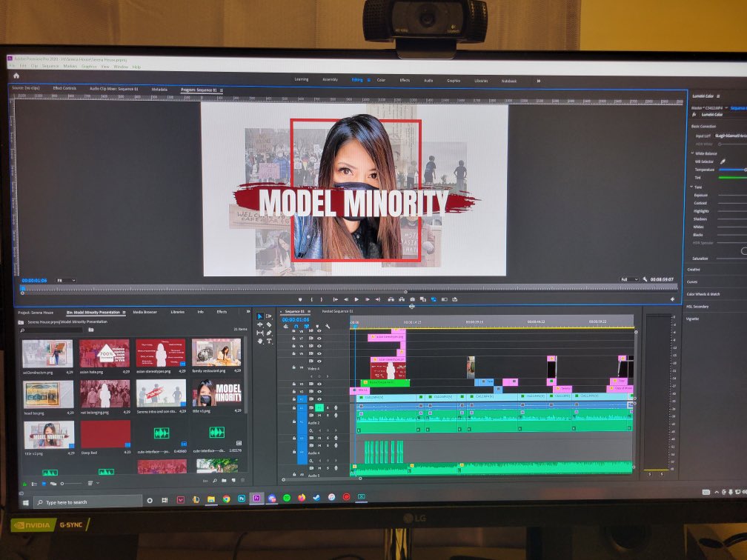Play the Program Monitor sequence

click(x=356, y=299)
